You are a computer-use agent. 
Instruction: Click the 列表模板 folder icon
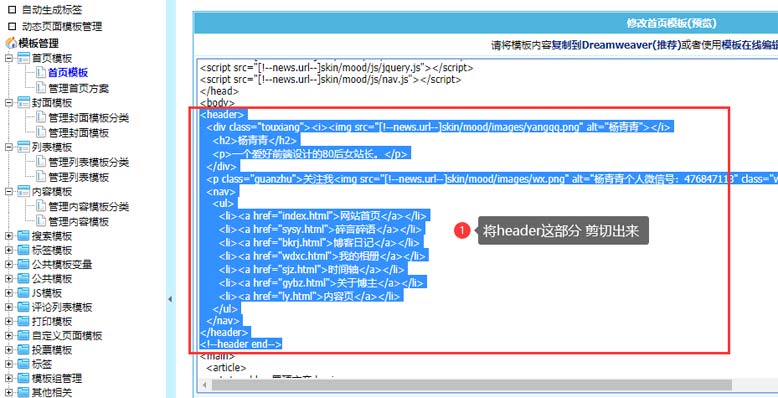pos(24,147)
